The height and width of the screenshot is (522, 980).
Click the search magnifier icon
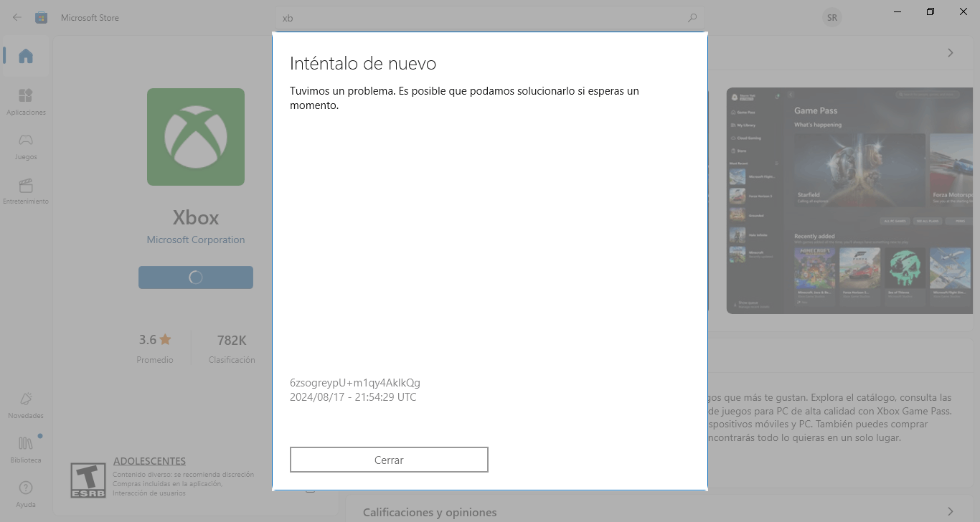click(x=692, y=17)
